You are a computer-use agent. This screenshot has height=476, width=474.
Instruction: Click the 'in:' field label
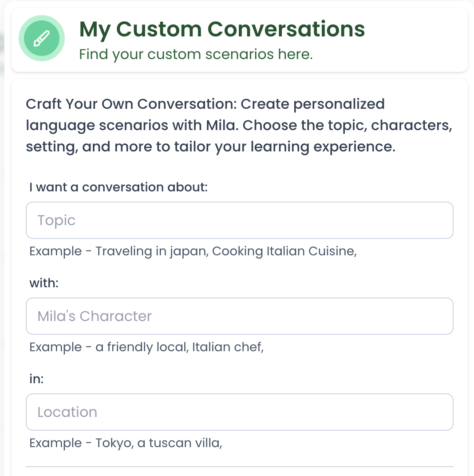tap(36, 379)
